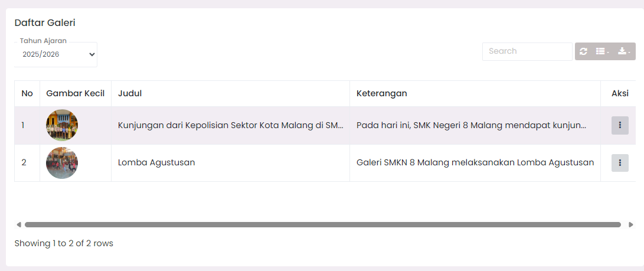Click the horizontal scrollbar right arrow

coord(631,224)
